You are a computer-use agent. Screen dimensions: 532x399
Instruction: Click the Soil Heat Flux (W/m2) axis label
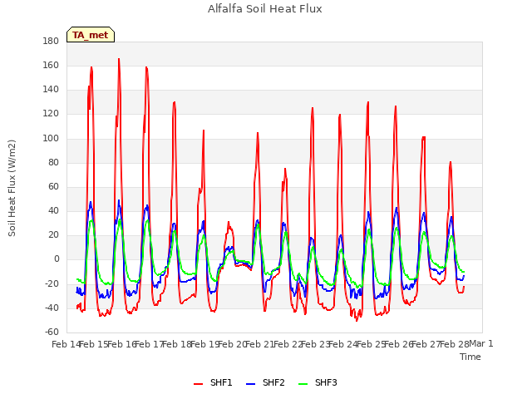pyautogui.click(x=12, y=188)
